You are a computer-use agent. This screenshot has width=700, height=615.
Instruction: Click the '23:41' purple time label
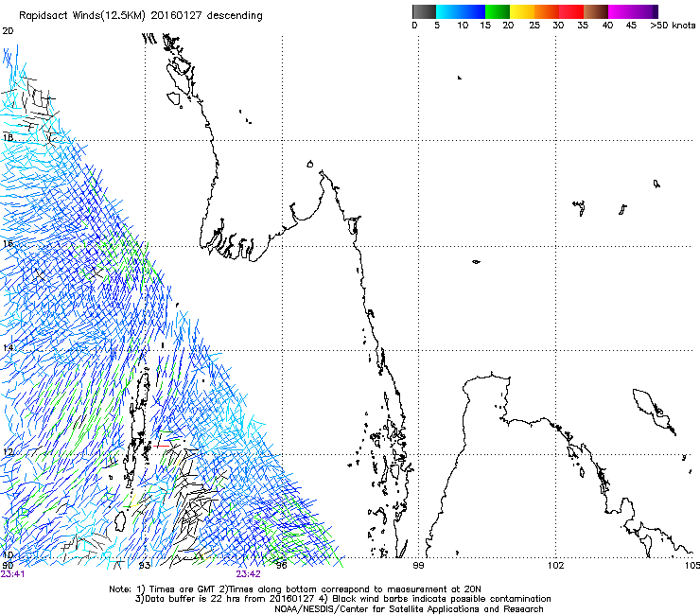tap(12, 574)
